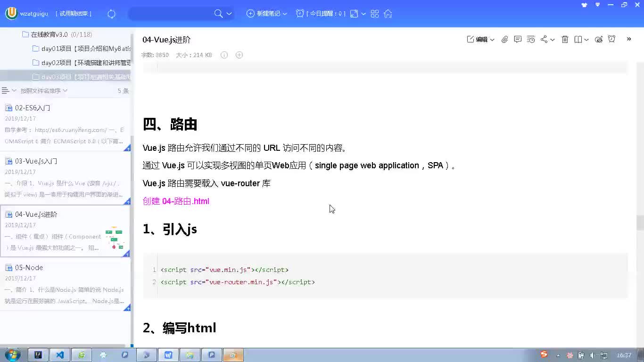The height and width of the screenshot is (362, 644).
Task: Open the Windows Start button
Action: click(12, 355)
